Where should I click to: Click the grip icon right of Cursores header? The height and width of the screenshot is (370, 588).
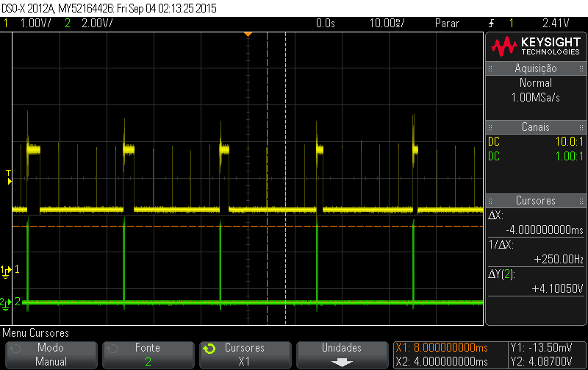pyautogui.click(x=581, y=201)
